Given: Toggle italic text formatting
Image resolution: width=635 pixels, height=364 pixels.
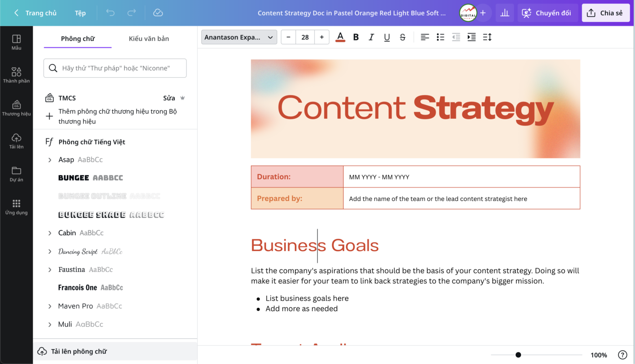Looking at the screenshot, I should tap(371, 37).
